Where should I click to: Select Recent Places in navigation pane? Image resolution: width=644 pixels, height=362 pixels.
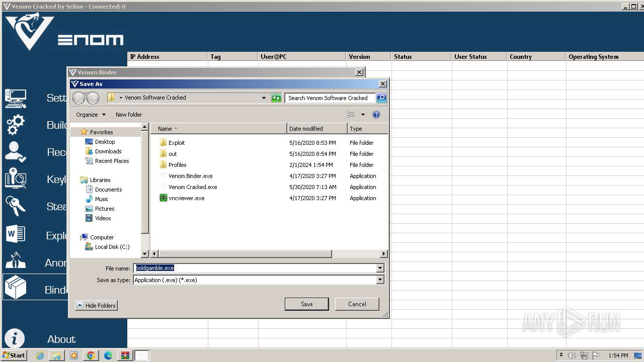tap(112, 161)
